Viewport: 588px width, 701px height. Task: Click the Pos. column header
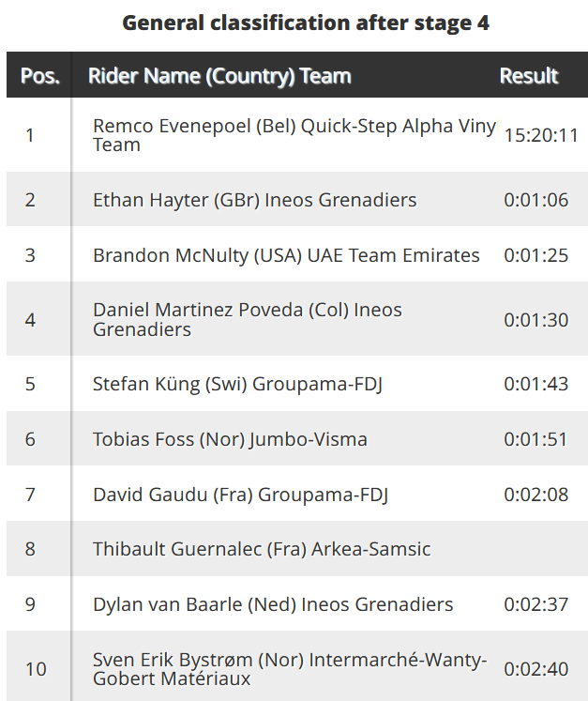(x=39, y=76)
